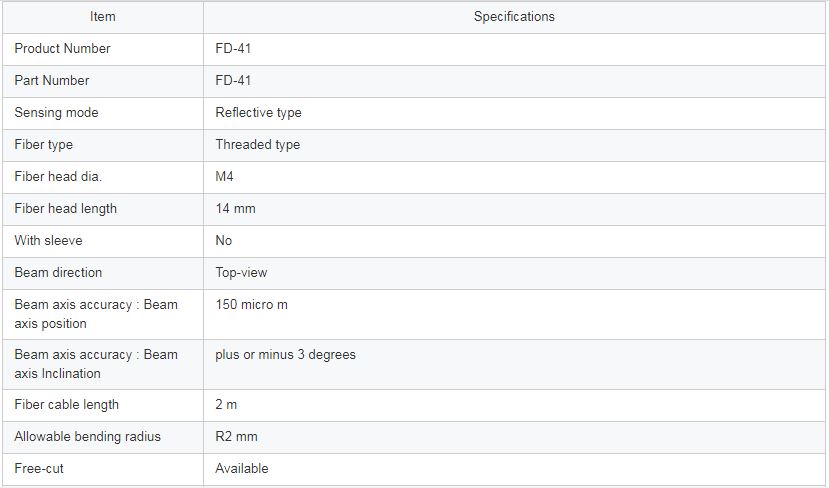Click the Threaded type value
Viewport: 829px width, 488px height.
tap(257, 144)
